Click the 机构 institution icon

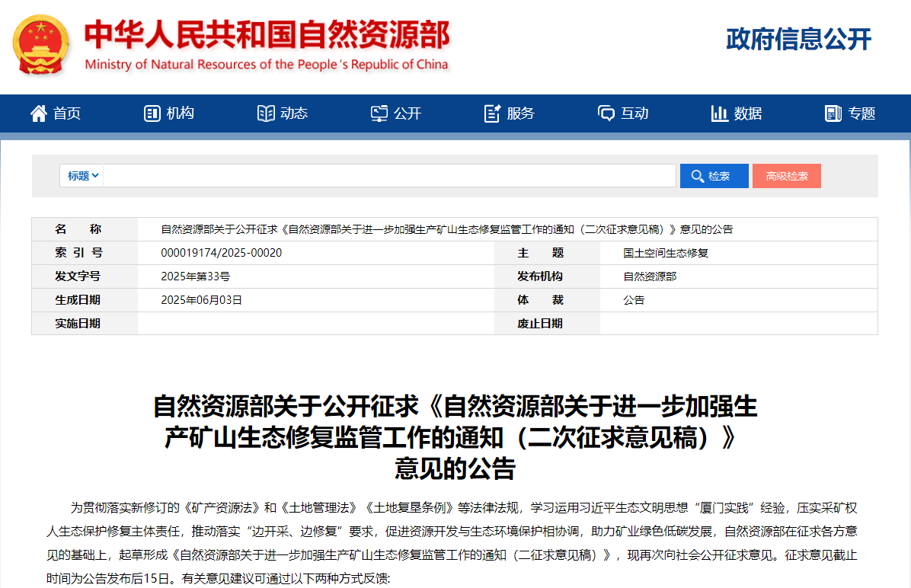tap(152, 113)
